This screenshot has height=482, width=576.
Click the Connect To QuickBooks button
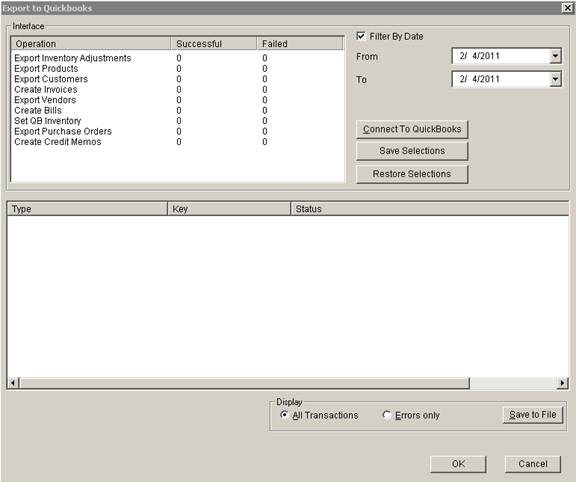pos(412,129)
